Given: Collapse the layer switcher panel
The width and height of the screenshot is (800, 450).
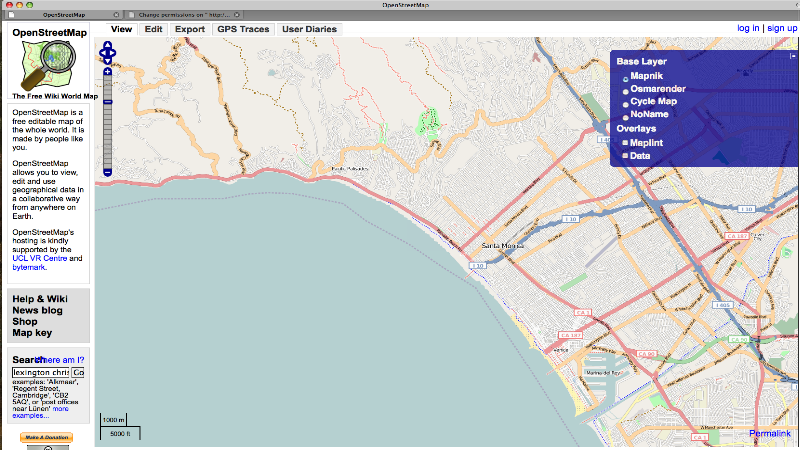Looking at the screenshot, I should click(x=793, y=56).
